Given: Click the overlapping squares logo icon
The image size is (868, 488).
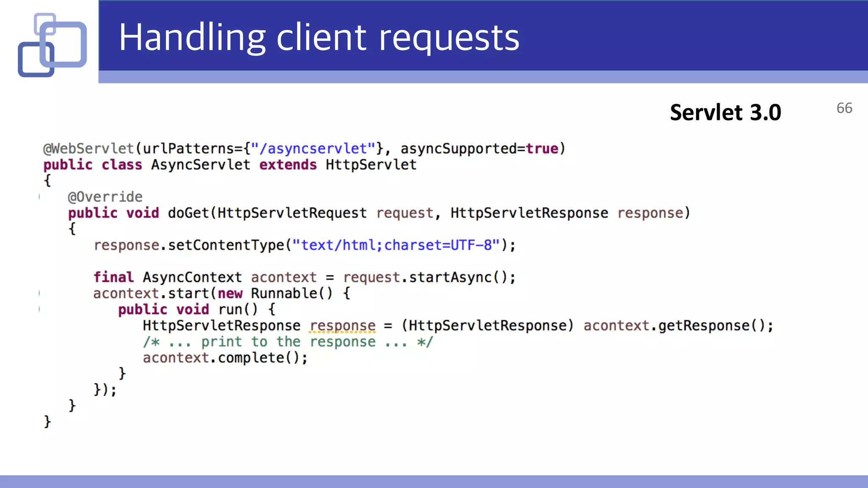Looking at the screenshot, I should (52, 45).
